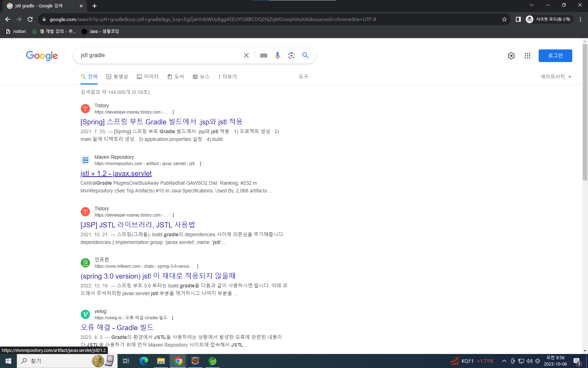Open a new browser tab
The height and width of the screenshot is (368, 588).
tap(94, 6)
